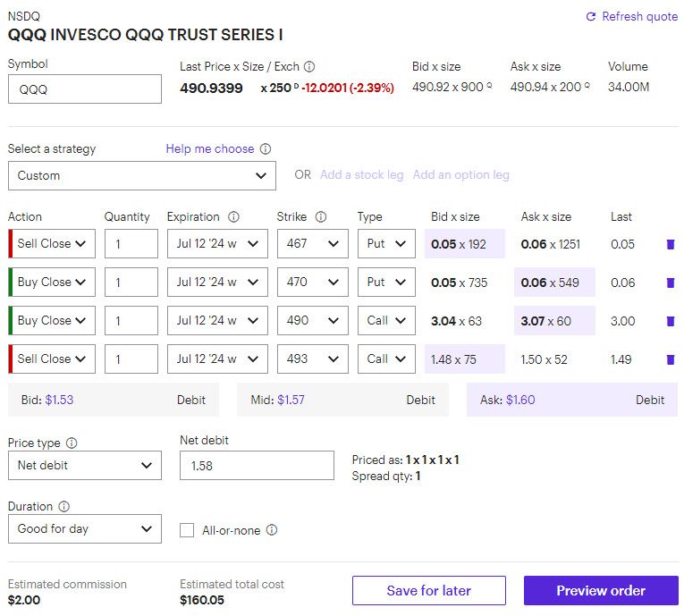Enable the All-or-none checkbox
This screenshot has height=616, width=684.
click(x=187, y=530)
